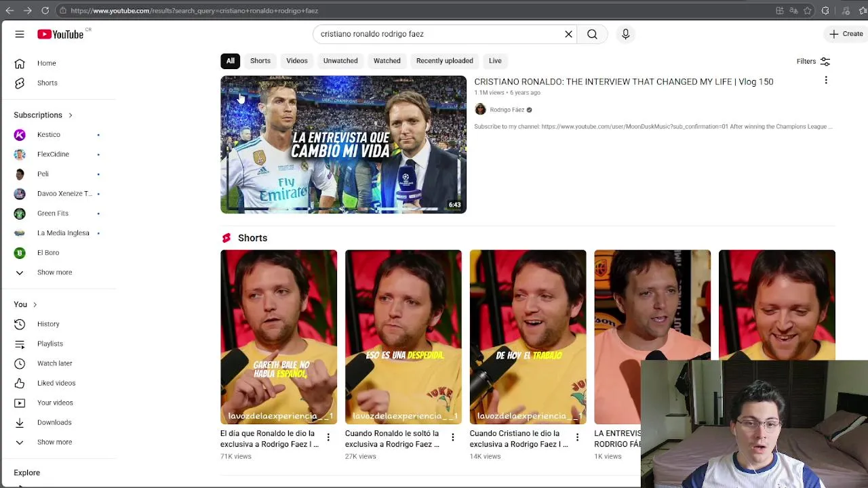Open the Filters options

(x=813, y=62)
